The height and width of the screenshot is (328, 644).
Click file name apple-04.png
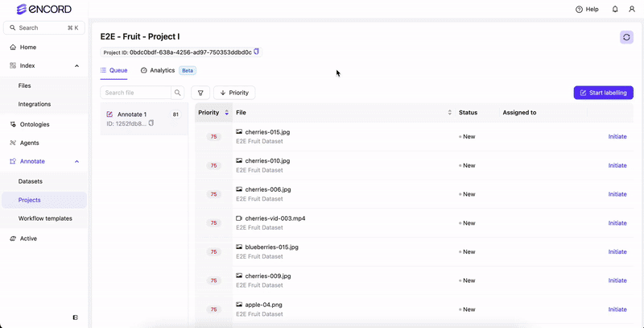tap(263, 305)
